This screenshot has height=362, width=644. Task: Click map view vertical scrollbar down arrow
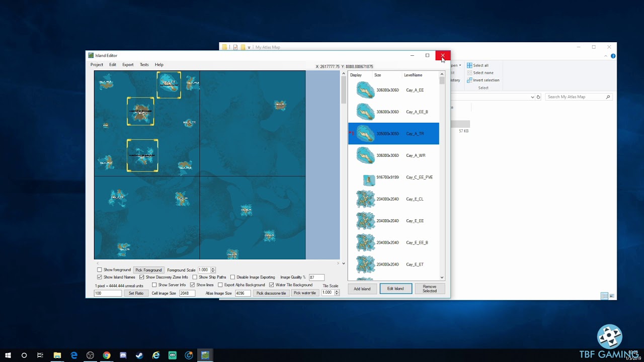344,263
